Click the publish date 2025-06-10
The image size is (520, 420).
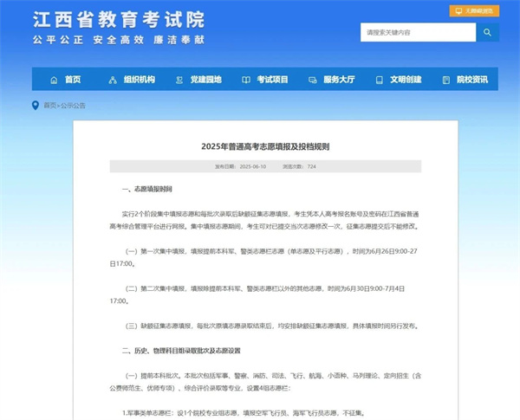pyautogui.click(x=253, y=166)
